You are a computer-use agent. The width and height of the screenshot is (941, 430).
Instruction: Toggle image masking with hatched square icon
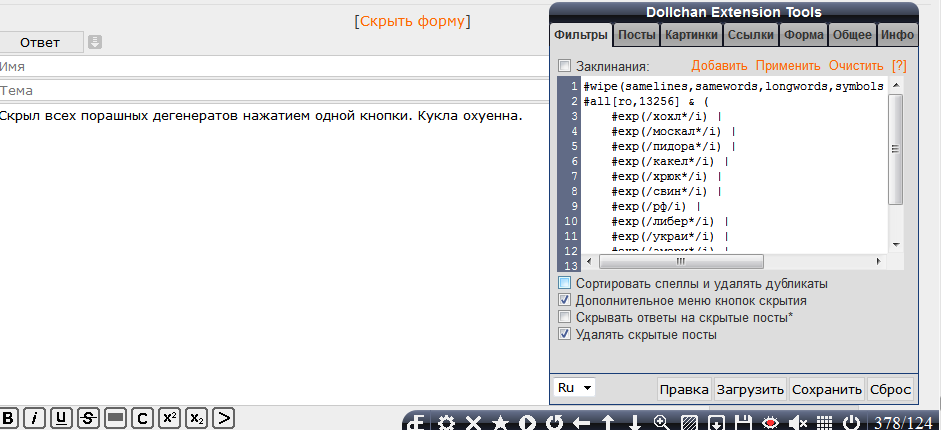tap(690, 422)
